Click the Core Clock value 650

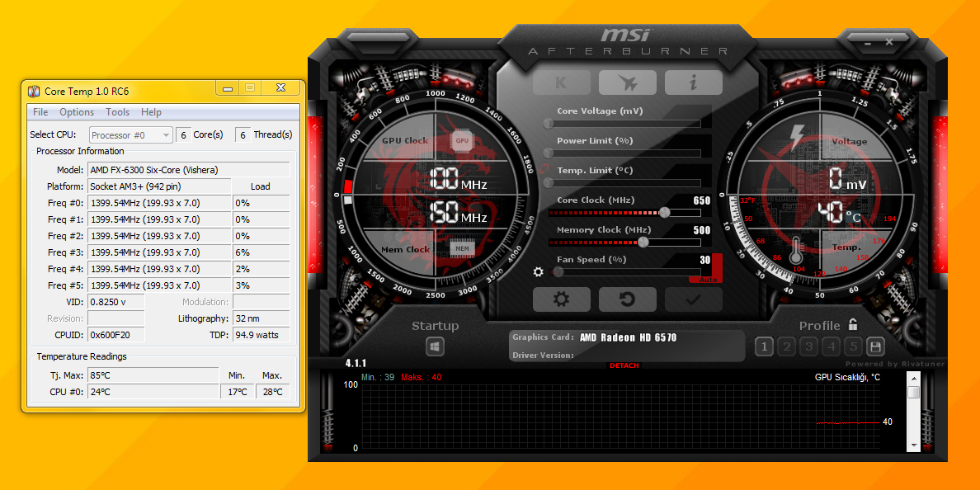[x=702, y=200]
